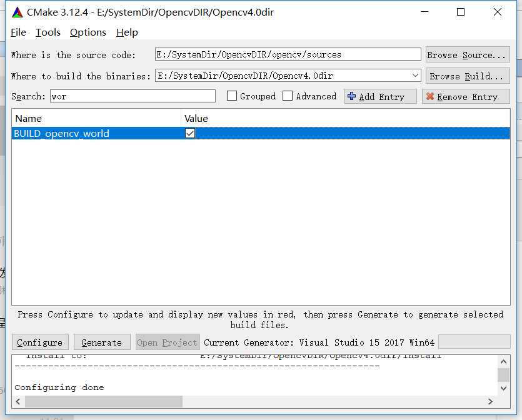Screen dimensions: 522x420
Task: Uncheck the BUILD_opencv_world value checkbox
Action: pos(190,134)
